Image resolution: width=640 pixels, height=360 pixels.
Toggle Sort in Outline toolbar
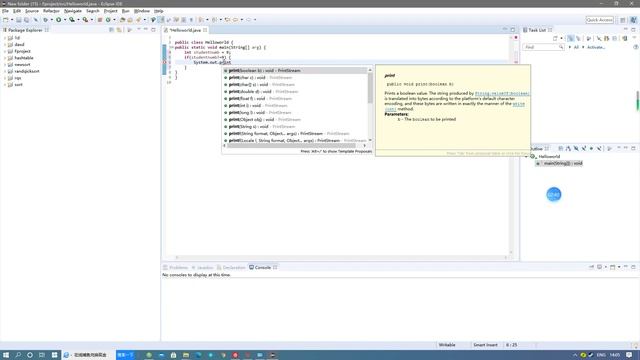tap(568, 149)
